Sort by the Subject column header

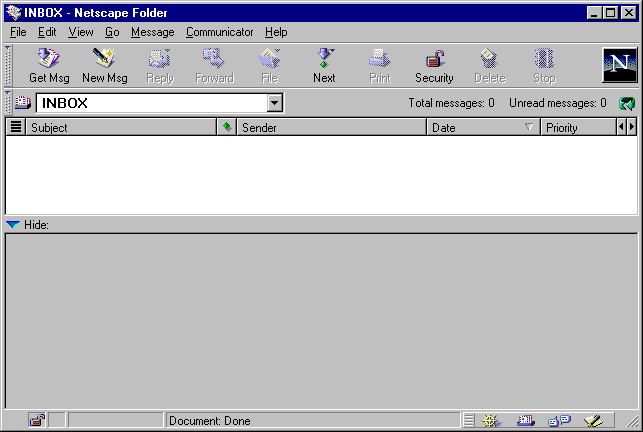[121, 127]
